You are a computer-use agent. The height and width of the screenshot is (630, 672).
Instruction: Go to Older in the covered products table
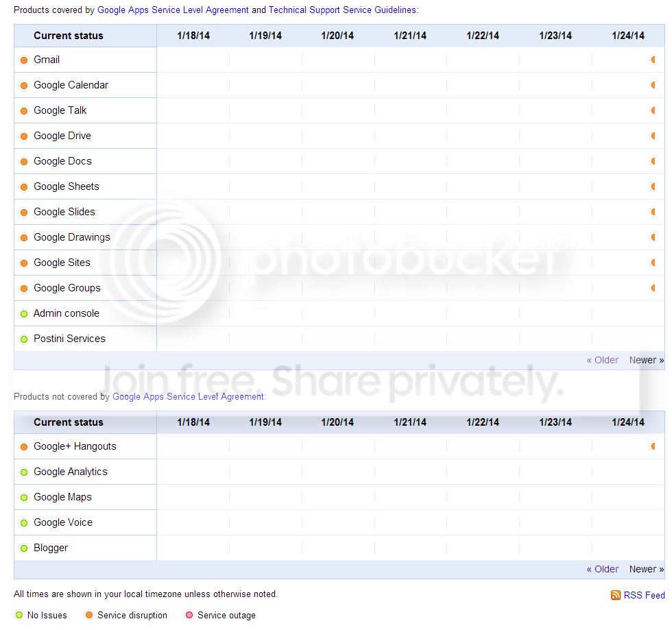pos(603,360)
